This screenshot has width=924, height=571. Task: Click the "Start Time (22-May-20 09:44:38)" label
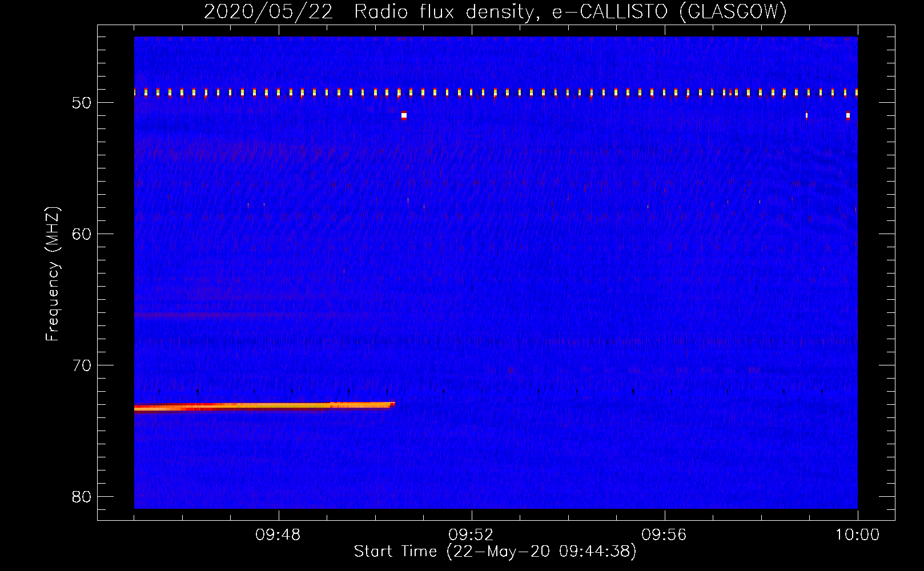495,552
